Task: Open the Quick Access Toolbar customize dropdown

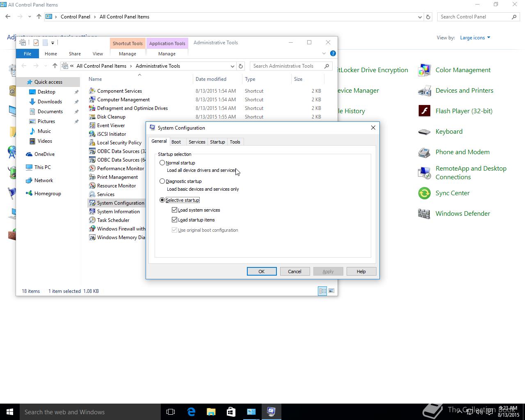Action: click(52, 43)
